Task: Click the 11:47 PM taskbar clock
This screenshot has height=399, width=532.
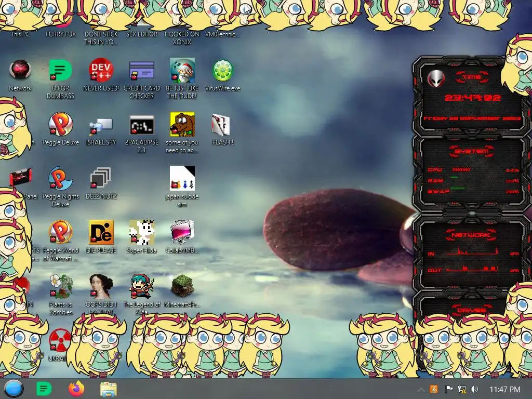Action: tap(505, 390)
